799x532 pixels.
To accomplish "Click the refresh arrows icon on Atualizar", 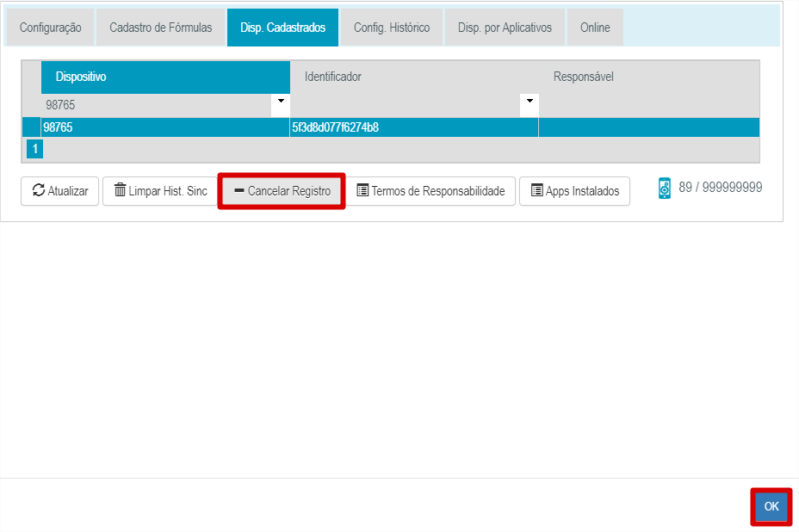I will pyautogui.click(x=39, y=190).
